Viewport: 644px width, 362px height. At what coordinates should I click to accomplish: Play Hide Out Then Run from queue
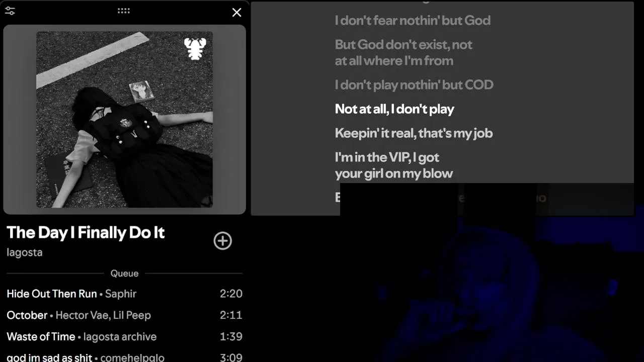tap(124, 294)
